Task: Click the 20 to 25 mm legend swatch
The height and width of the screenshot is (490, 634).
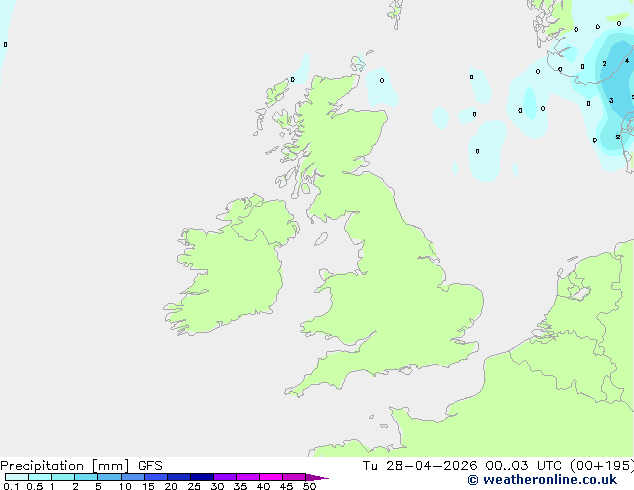Action: pyautogui.click(x=178, y=477)
